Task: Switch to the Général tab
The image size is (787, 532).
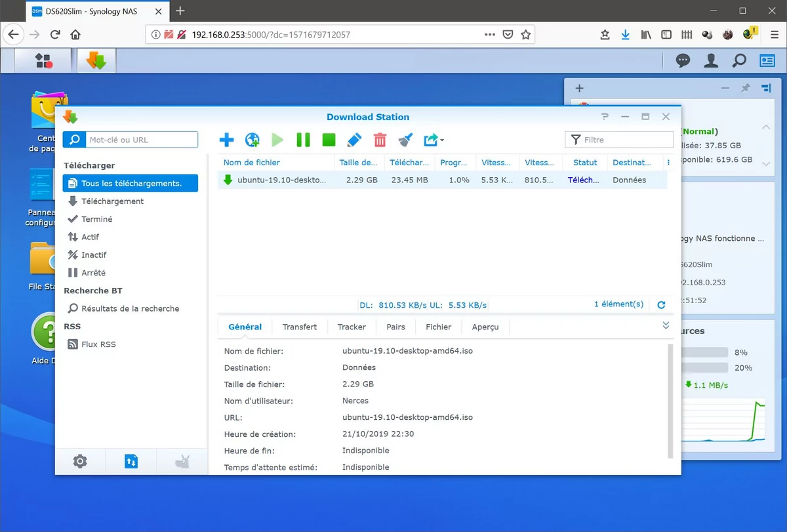Action: pos(245,327)
